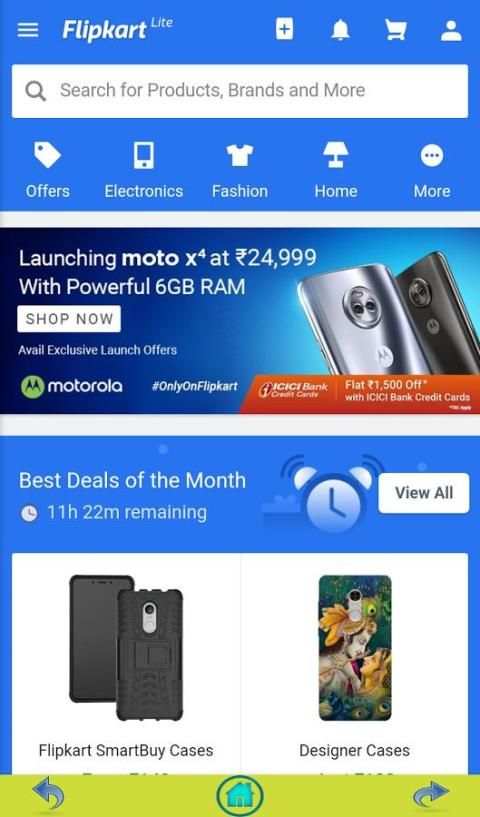Focus the product search field

(240, 91)
